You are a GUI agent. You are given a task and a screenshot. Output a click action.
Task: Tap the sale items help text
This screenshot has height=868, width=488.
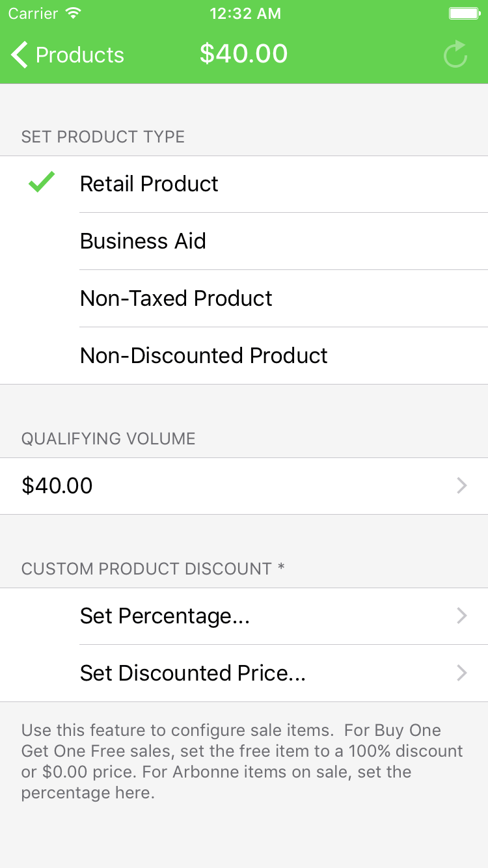[242, 761]
